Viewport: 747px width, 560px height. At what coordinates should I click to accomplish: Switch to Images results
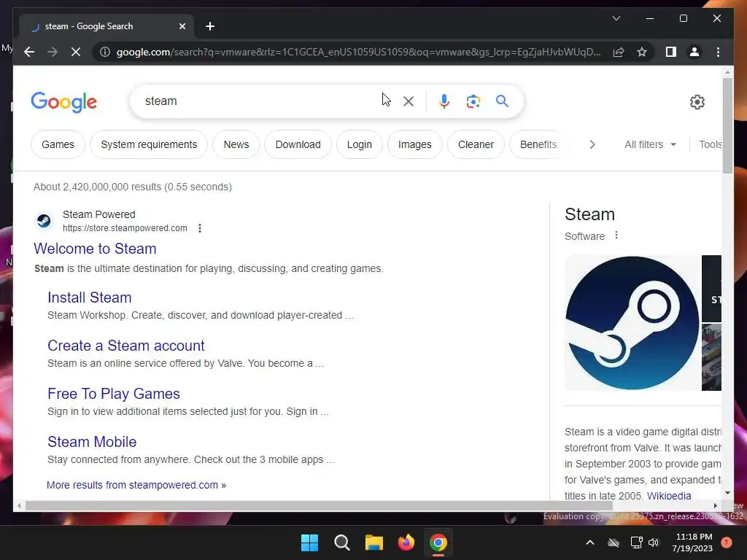[414, 144]
